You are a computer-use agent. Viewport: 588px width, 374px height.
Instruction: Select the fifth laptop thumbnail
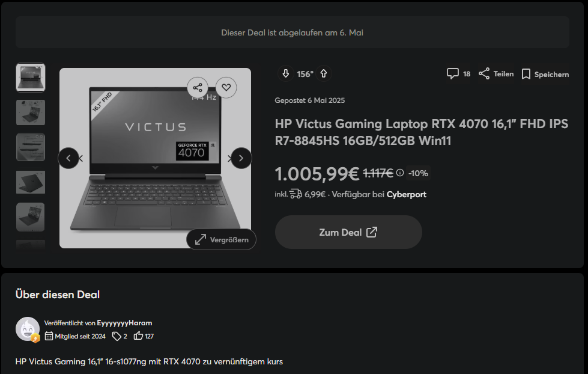(x=31, y=217)
